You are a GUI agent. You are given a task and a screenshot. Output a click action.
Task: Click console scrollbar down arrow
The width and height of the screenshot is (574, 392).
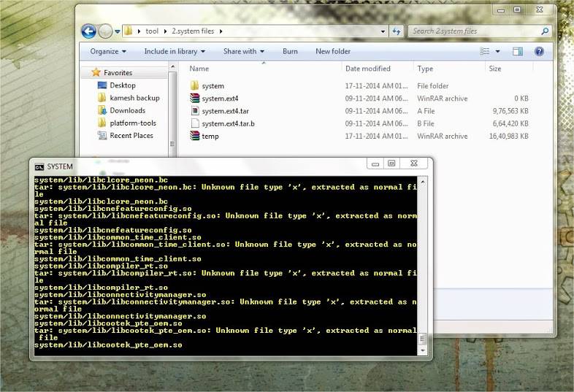tap(422, 350)
